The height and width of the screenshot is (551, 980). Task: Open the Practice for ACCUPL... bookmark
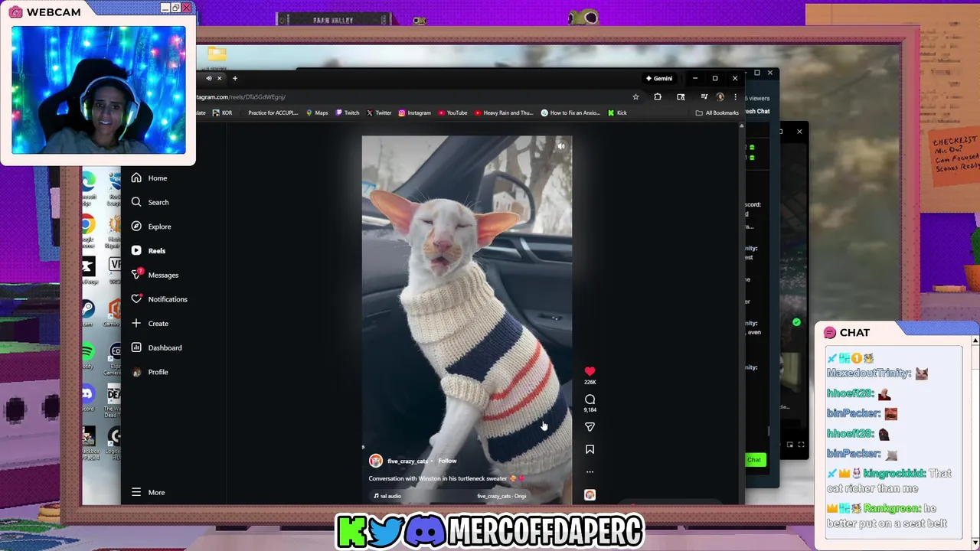(x=269, y=113)
